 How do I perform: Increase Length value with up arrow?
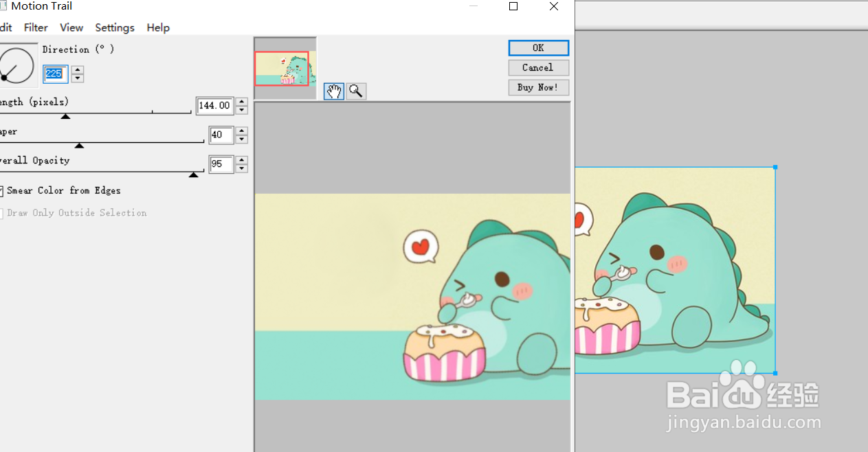241,101
